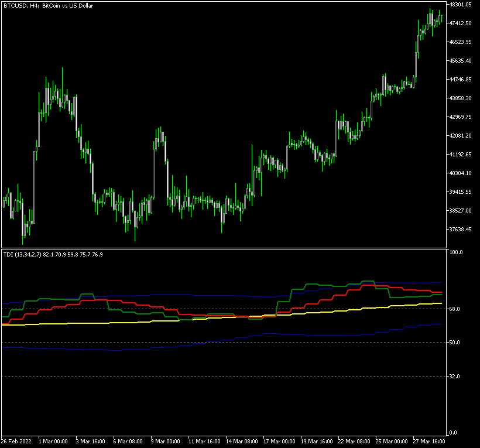Viewport: 480px width, 448px height.
Task: Click the 42081.20 price scale label
Action: click(462, 136)
